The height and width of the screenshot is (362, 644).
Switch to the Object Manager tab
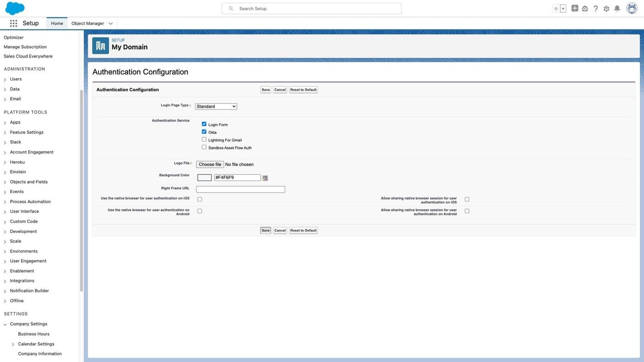pyautogui.click(x=87, y=23)
